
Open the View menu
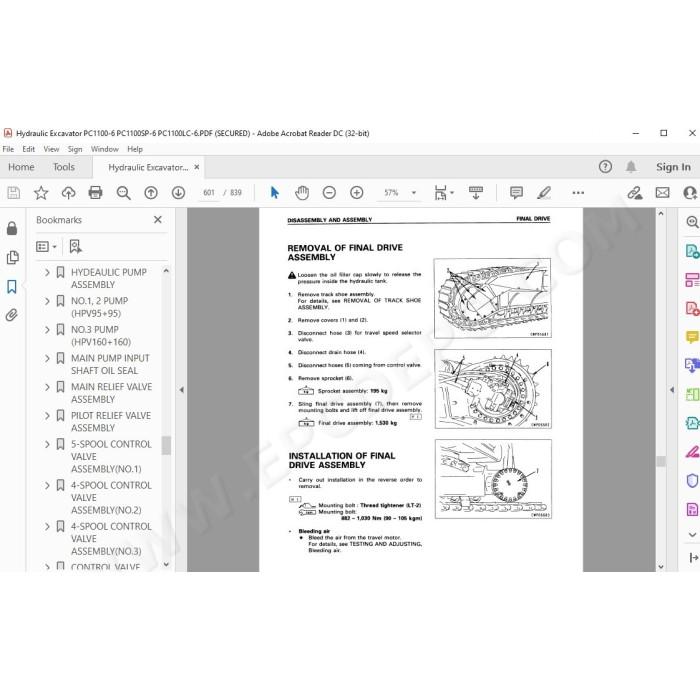[x=51, y=149]
